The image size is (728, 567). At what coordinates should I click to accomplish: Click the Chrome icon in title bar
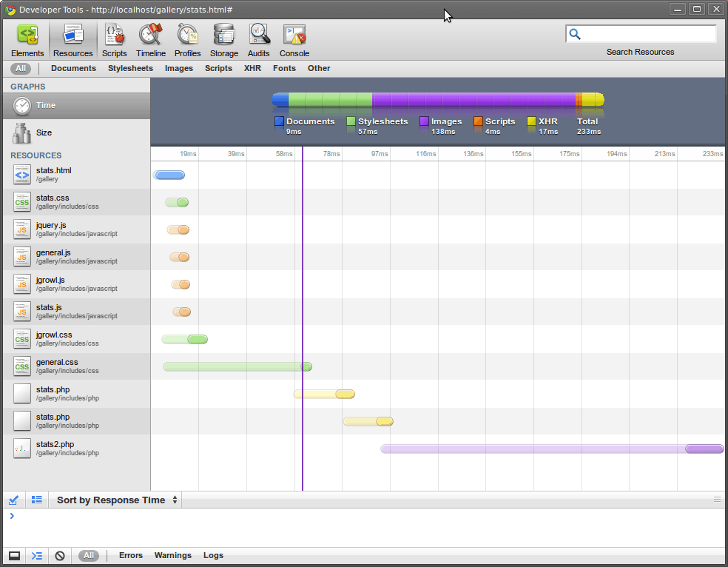(10, 10)
